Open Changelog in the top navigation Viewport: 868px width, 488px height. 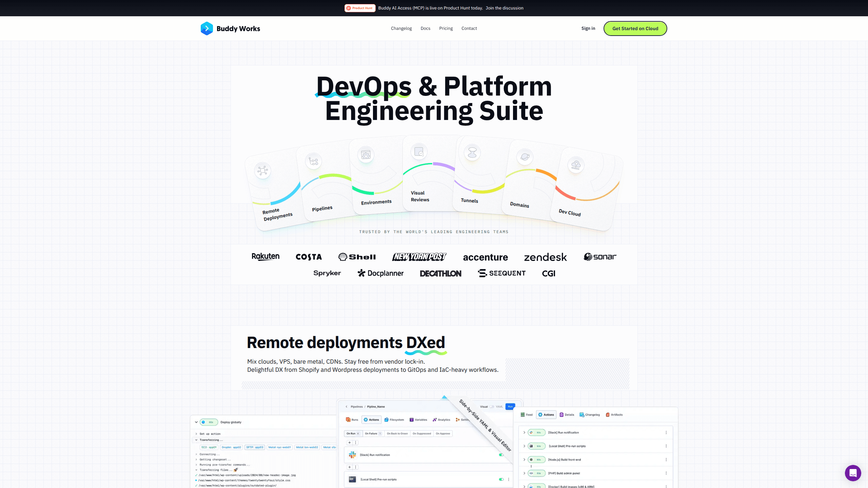[401, 28]
